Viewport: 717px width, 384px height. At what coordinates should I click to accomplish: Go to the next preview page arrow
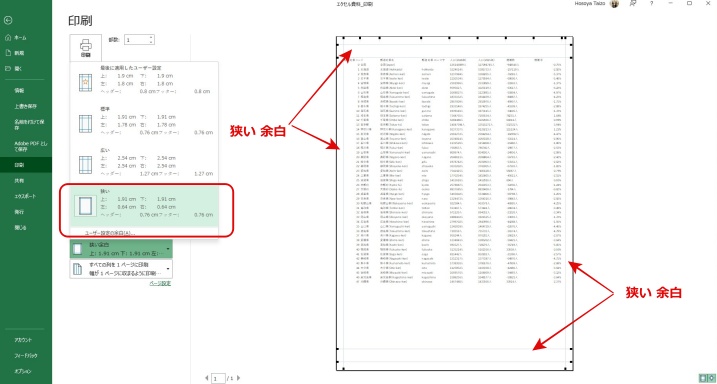238,378
